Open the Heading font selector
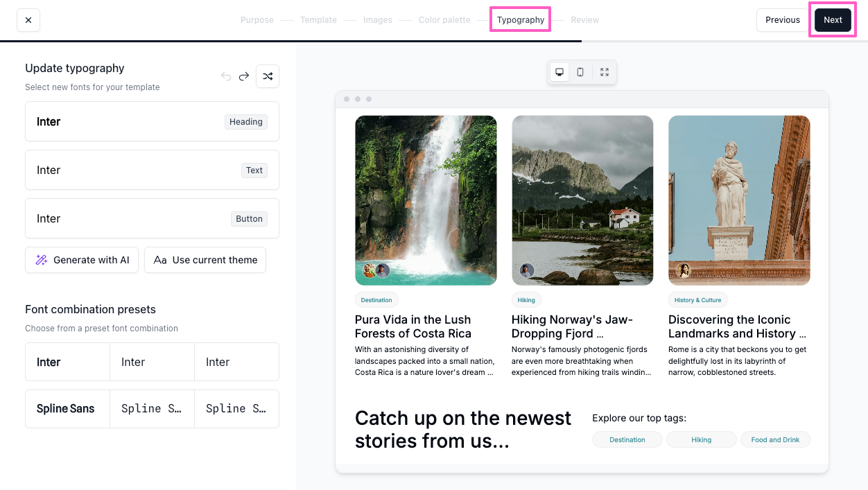 (152, 121)
